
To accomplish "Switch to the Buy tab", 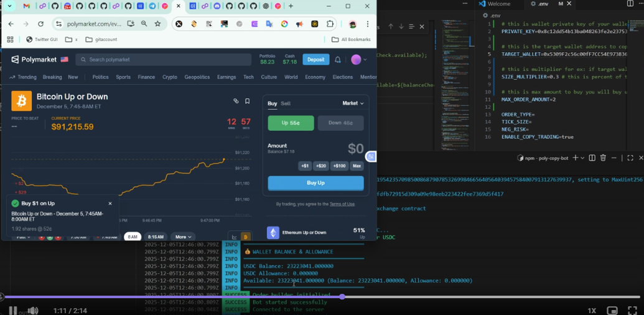I will click(273, 103).
